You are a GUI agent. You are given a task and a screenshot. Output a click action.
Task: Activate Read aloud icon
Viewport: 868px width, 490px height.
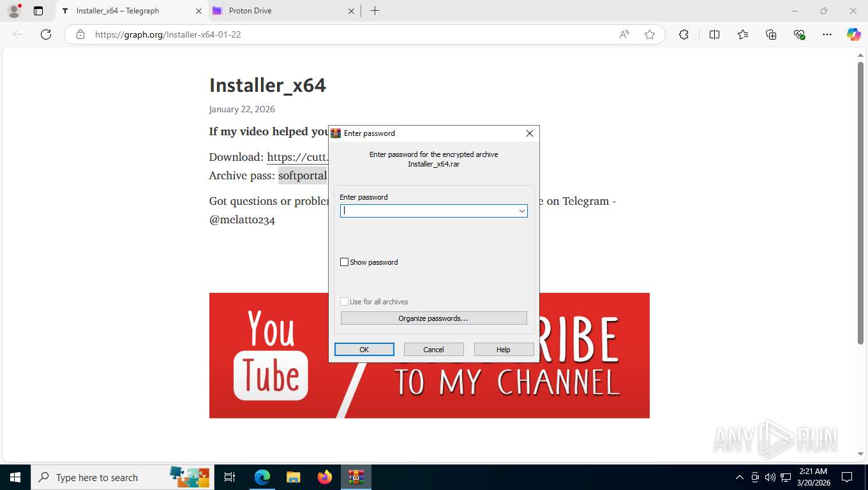pos(624,34)
